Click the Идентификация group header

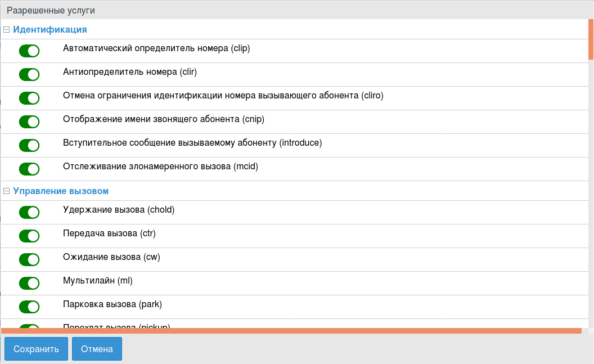[50, 29]
